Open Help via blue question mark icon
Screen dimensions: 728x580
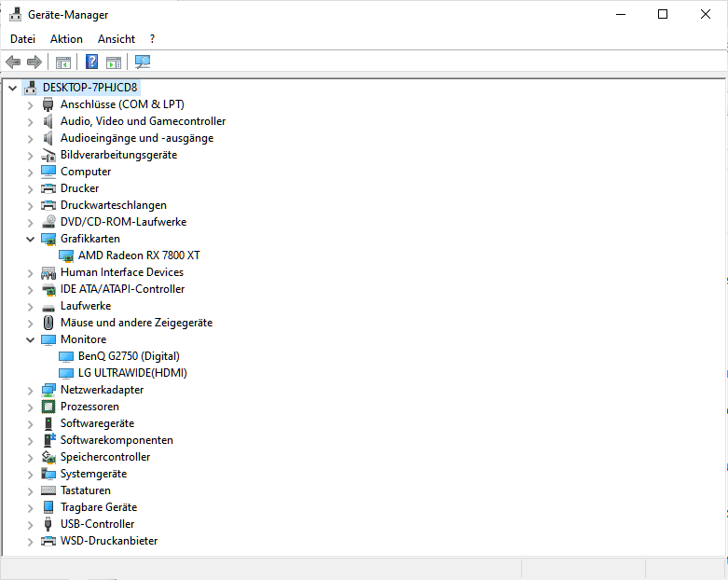tap(92, 62)
